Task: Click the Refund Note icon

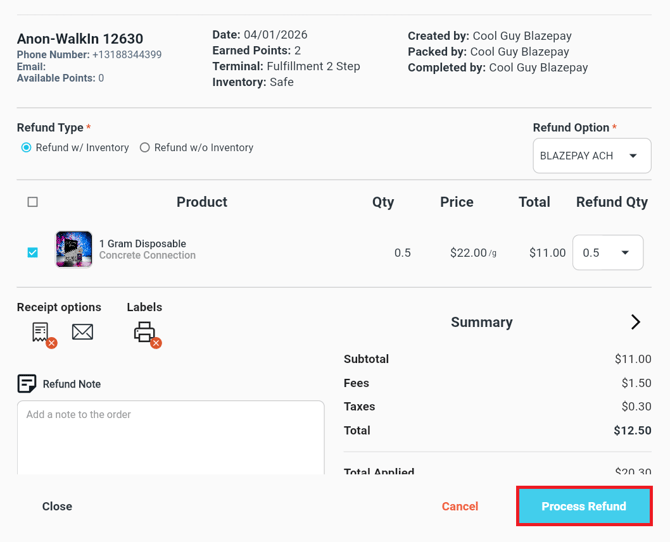Action: pos(27,384)
